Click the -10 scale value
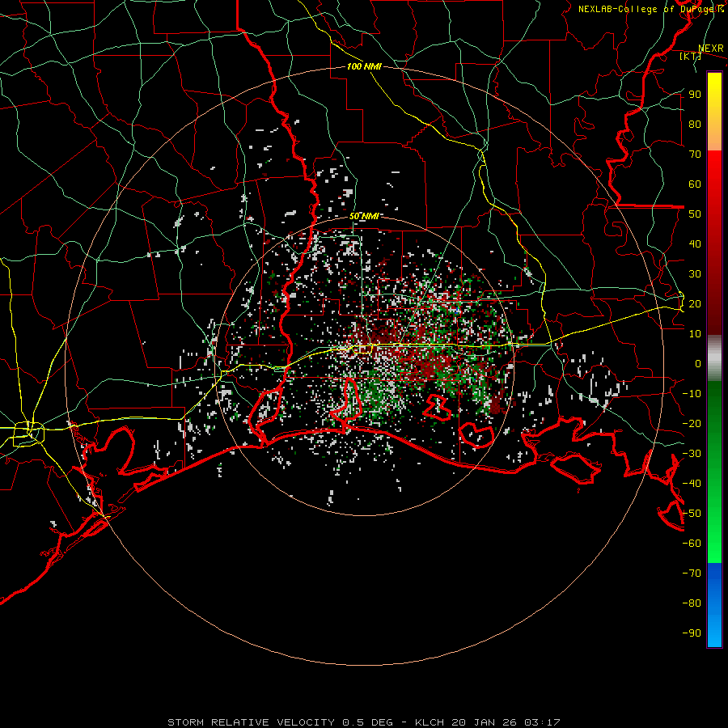 pos(692,394)
